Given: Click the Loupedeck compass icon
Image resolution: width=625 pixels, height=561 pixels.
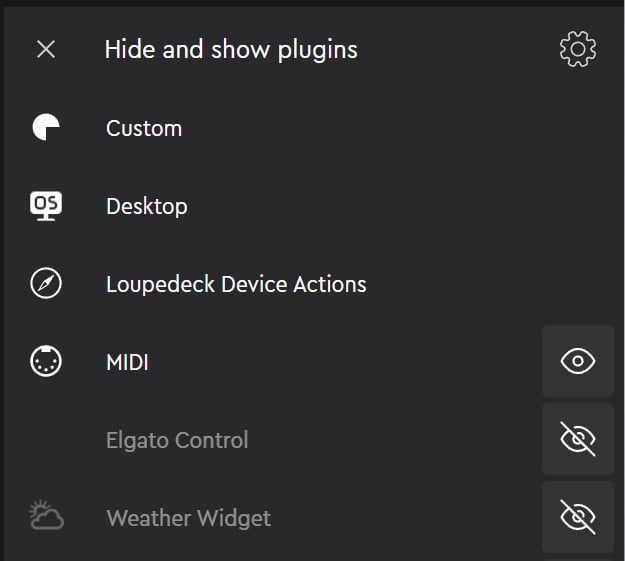Looking at the screenshot, I should pyautogui.click(x=46, y=284).
